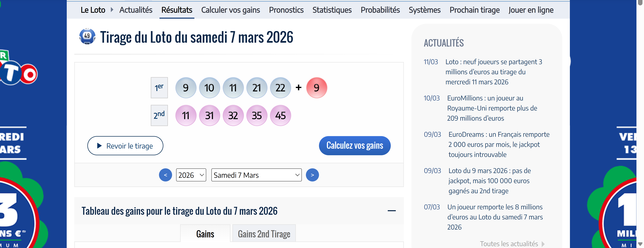The height and width of the screenshot is (248, 644).
Task: Click the Loto 49 ball logo icon
Action: (x=87, y=37)
